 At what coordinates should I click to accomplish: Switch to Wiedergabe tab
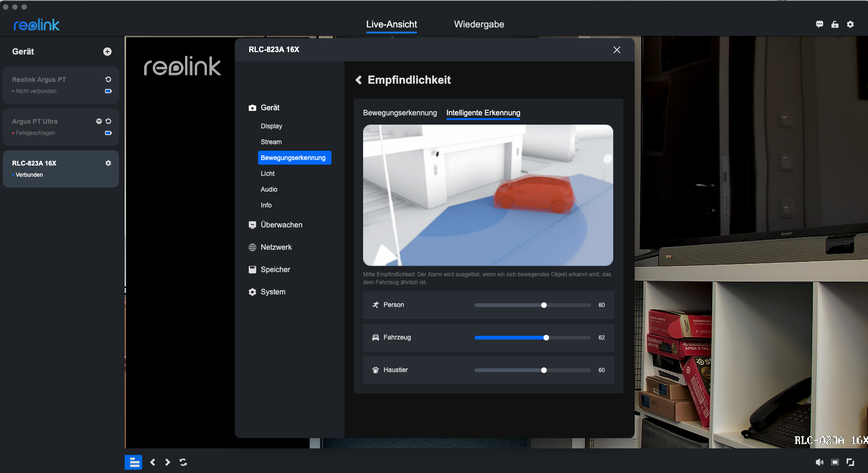[x=479, y=25]
